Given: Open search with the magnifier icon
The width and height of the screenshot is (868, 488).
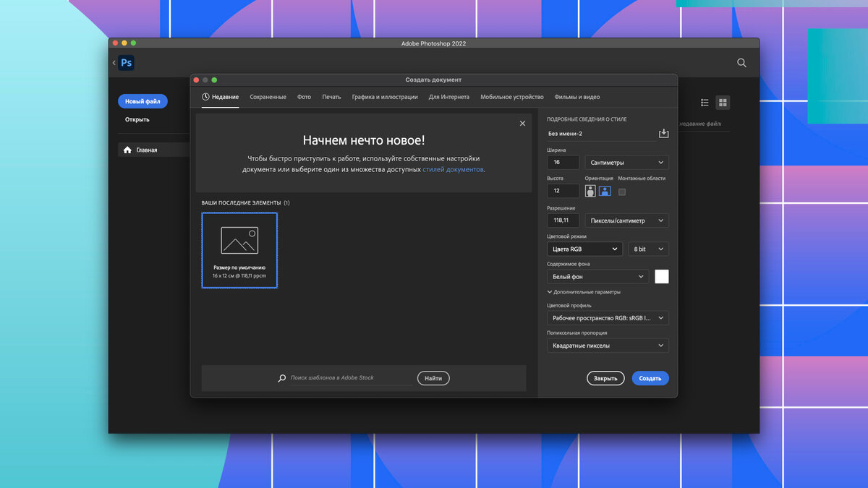Looking at the screenshot, I should click(x=741, y=63).
